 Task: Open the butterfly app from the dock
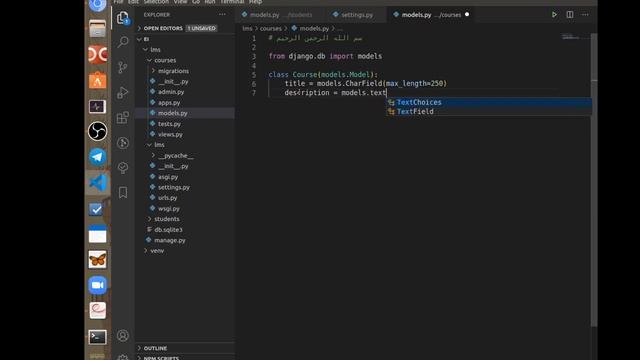click(97, 260)
